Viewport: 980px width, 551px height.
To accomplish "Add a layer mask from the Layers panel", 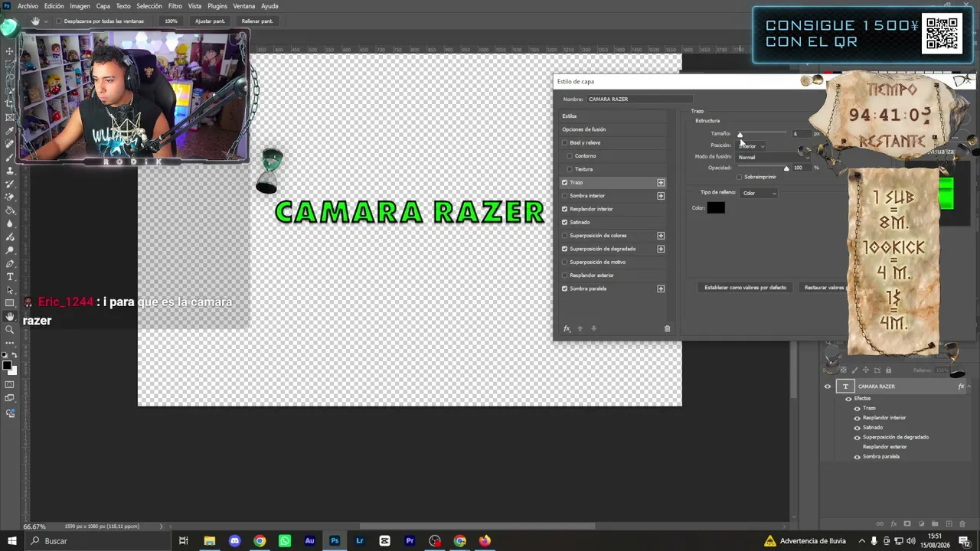I will (907, 524).
